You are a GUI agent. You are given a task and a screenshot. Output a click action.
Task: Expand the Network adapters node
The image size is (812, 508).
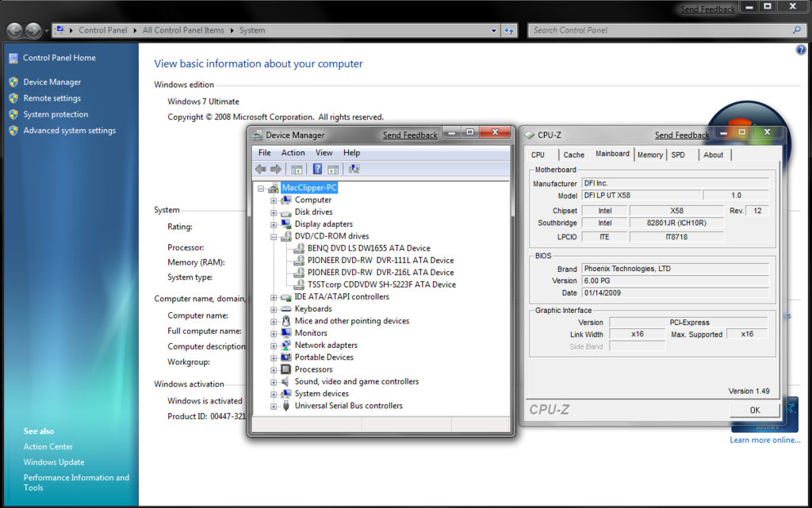click(x=274, y=346)
